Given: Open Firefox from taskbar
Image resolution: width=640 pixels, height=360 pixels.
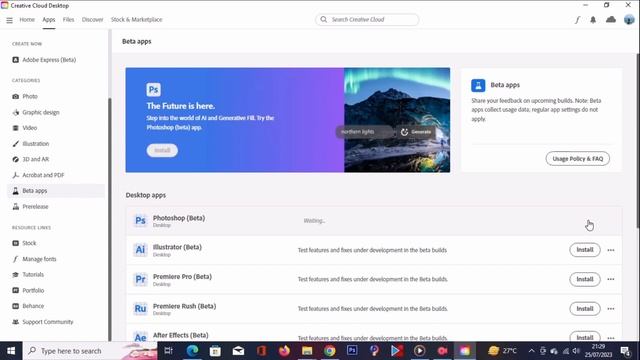Looking at the screenshot, I should 284,351.
